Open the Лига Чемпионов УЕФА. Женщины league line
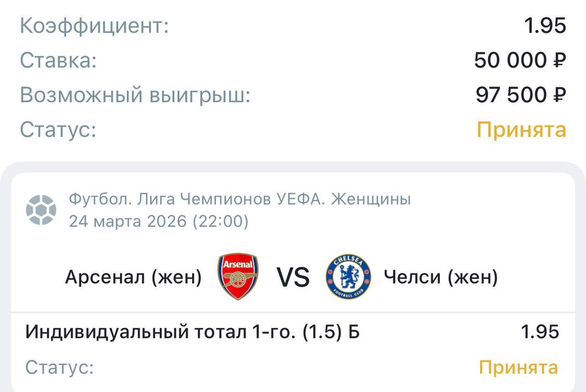Image resolution: width=586 pixels, height=392 pixels. tap(240, 199)
